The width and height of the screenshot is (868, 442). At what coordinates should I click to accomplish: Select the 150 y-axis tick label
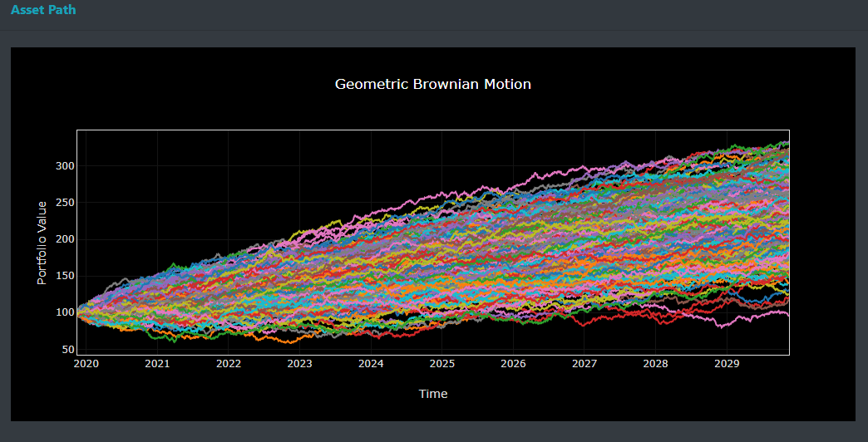click(65, 276)
